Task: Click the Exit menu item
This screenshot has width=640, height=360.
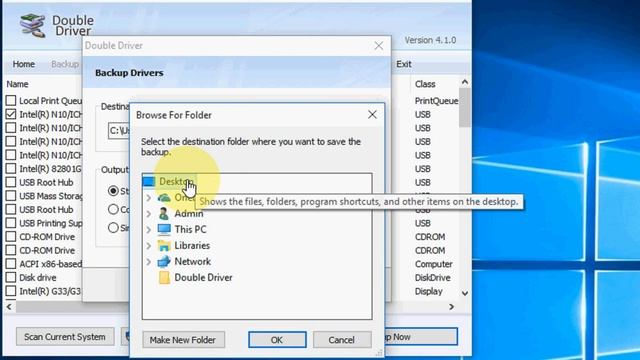Action: click(404, 64)
